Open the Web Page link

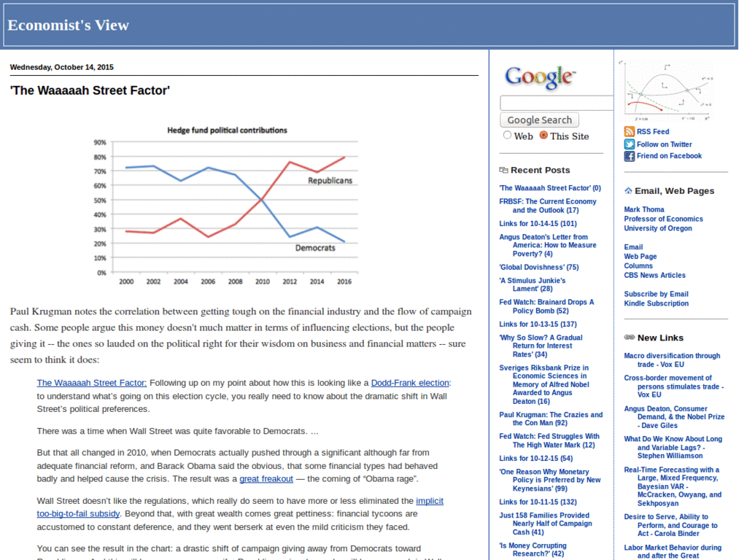pyautogui.click(x=640, y=257)
